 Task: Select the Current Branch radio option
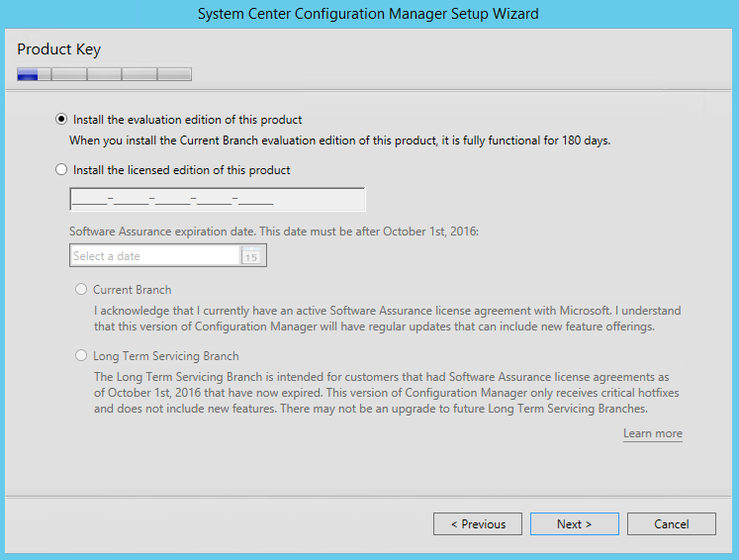81,289
